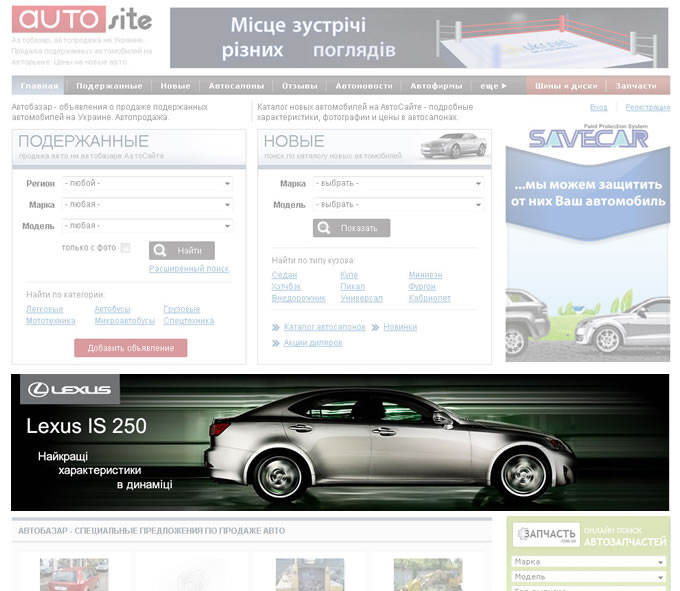
Task: Select the Хэтчбэк body type link
Action: click(x=286, y=287)
